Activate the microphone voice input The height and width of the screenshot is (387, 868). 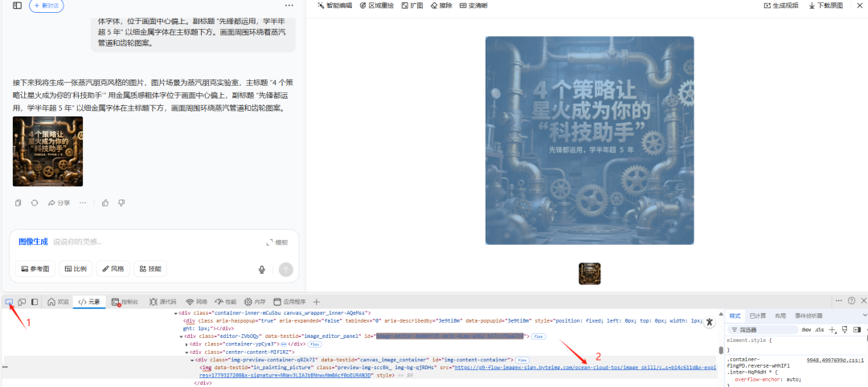(x=262, y=269)
